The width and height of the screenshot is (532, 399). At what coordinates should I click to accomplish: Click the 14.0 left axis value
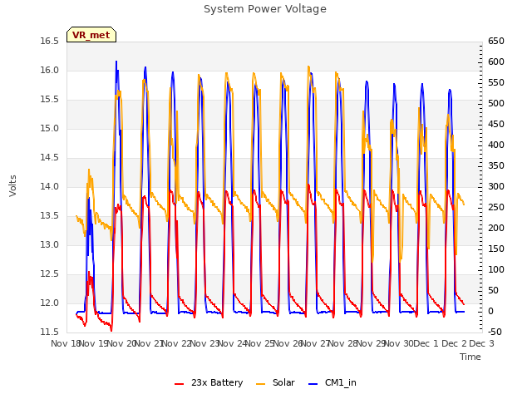coord(49,187)
